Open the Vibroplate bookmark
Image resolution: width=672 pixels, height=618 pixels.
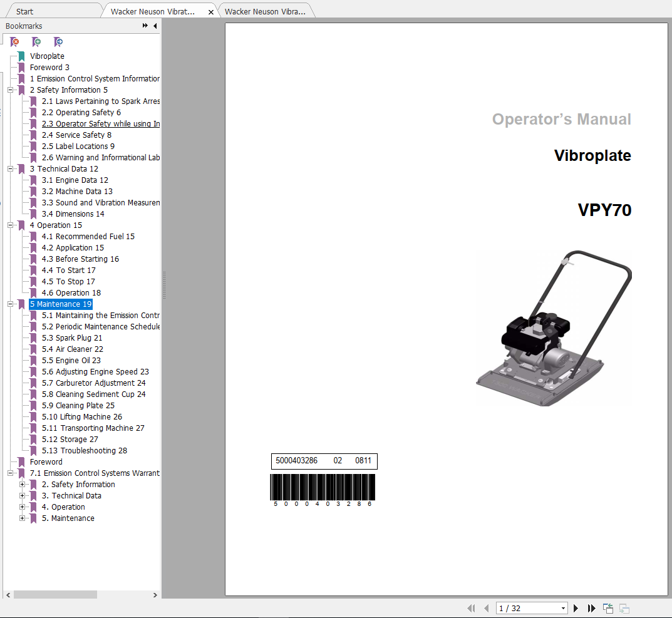coord(47,56)
